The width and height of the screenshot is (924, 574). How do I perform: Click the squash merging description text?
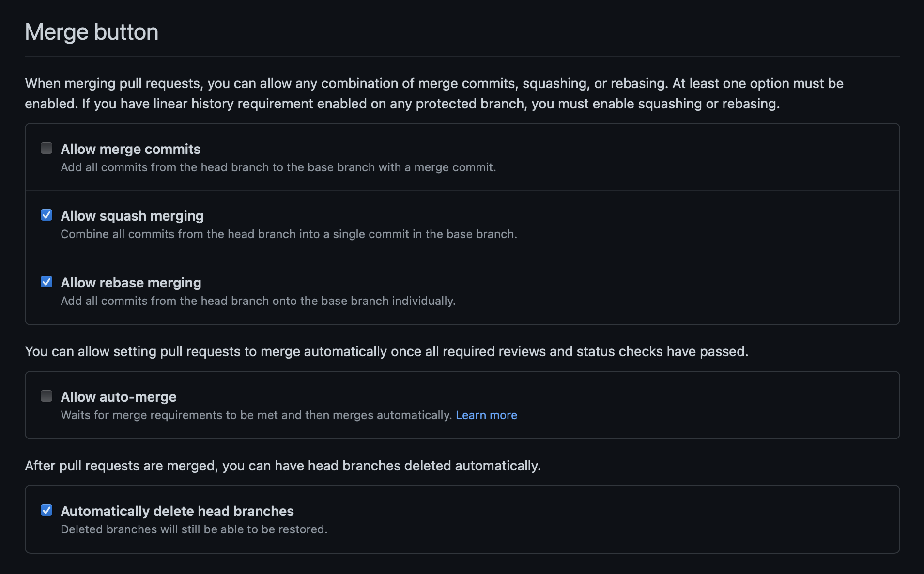(289, 234)
